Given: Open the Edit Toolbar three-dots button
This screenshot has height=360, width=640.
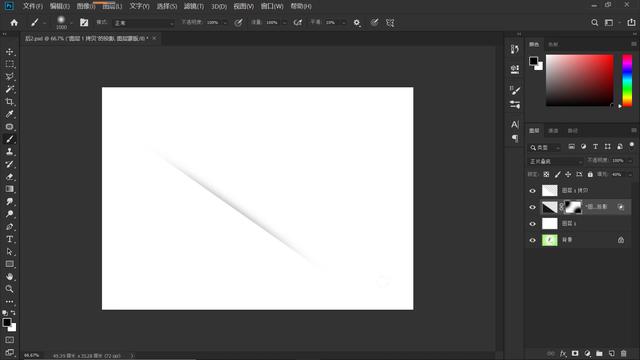Looking at the screenshot, I should (9, 302).
